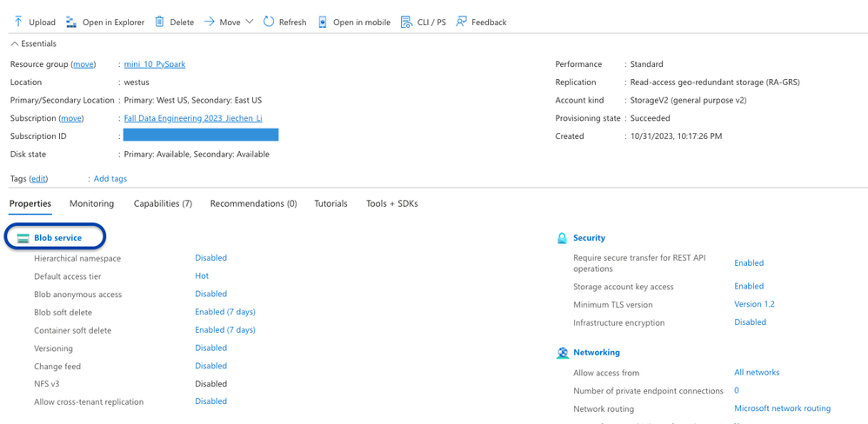The image size is (868, 424).
Task: Click the Move arrow icon
Action: [x=210, y=22]
